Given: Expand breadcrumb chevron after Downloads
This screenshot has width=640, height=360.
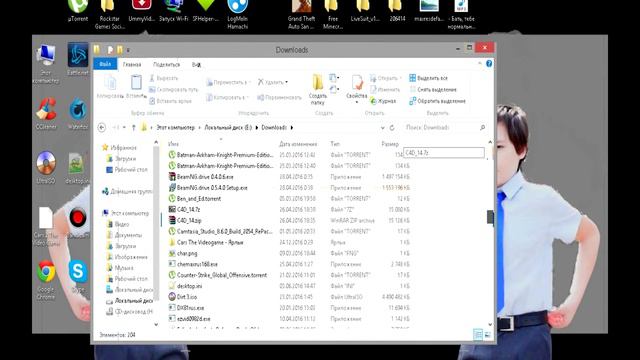Looking at the screenshot, I should click(292, 128).
